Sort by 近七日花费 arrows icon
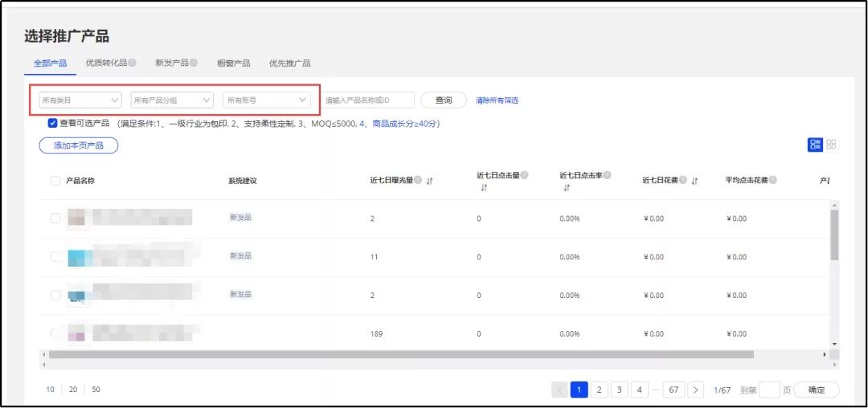This screenshot has width=868, height=408. point(694,180)
